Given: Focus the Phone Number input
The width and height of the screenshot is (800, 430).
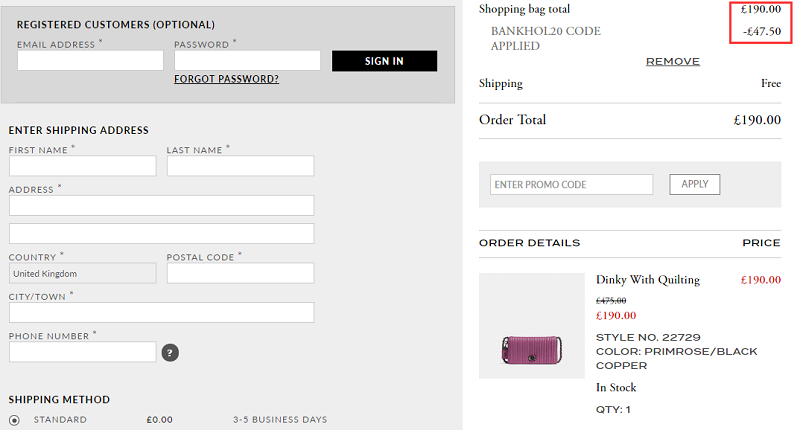Looking at the screenshot, I should pyautogui.click(x=82, y=352).
